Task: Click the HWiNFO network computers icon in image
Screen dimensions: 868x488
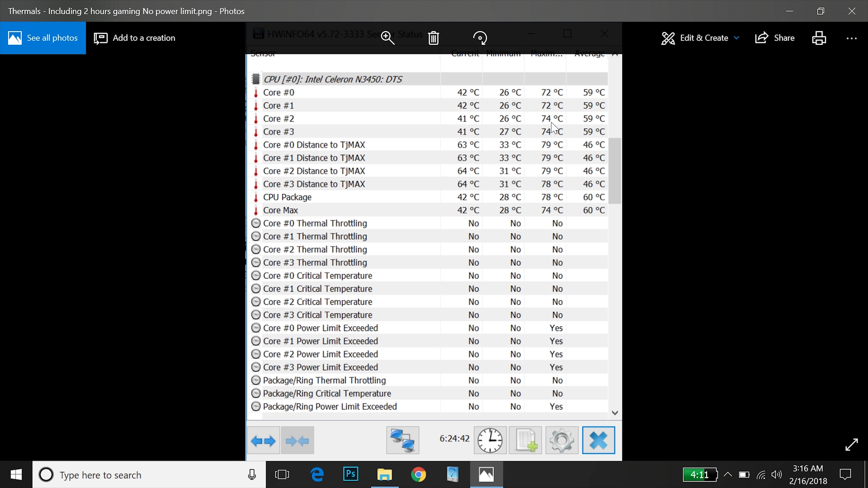Action: [x=403, y=440]
